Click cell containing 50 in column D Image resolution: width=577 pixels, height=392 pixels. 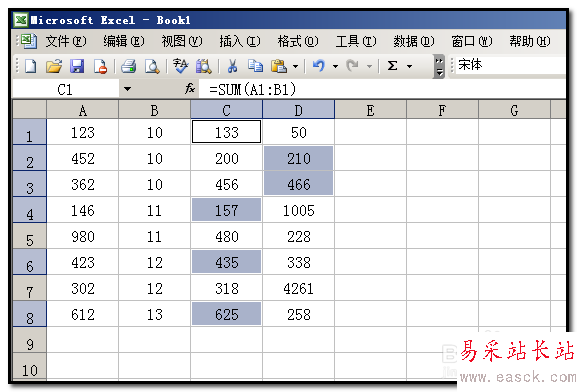(x=298, y=132)
